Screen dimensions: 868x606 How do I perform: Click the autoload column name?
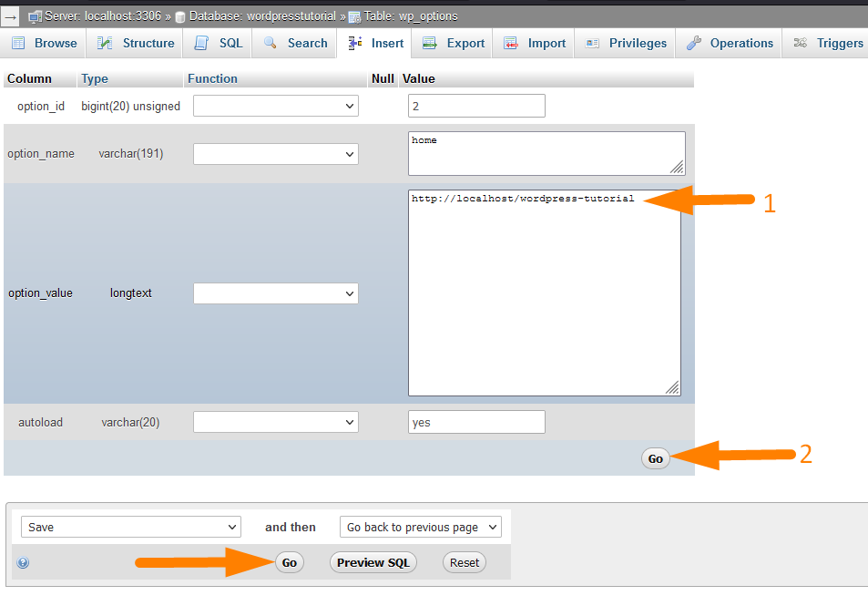tap(40, 422)
